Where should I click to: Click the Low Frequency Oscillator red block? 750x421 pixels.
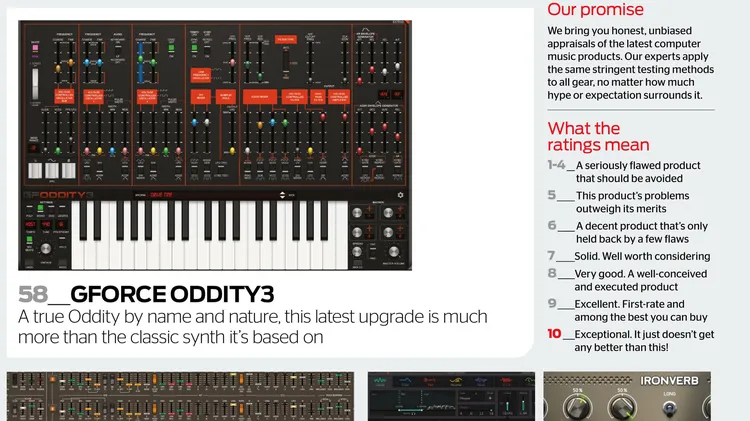coord(201,76)
